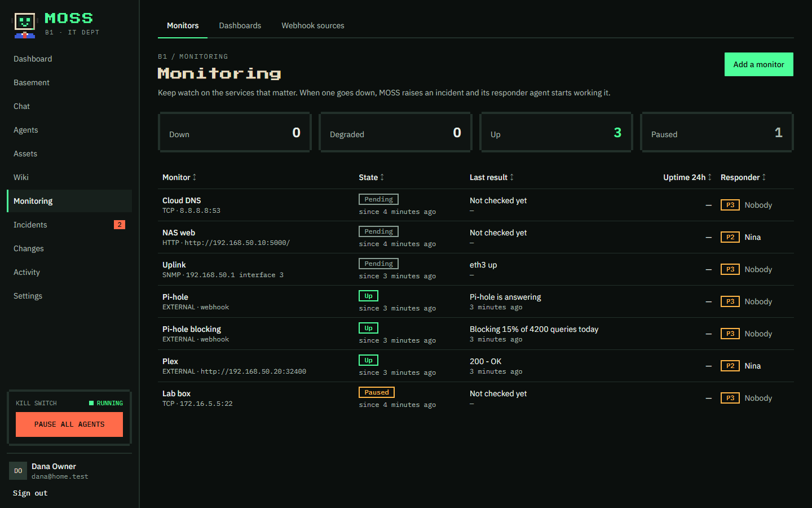
Task: Open the NAS web monitor
Action: (x=179, y=233)
